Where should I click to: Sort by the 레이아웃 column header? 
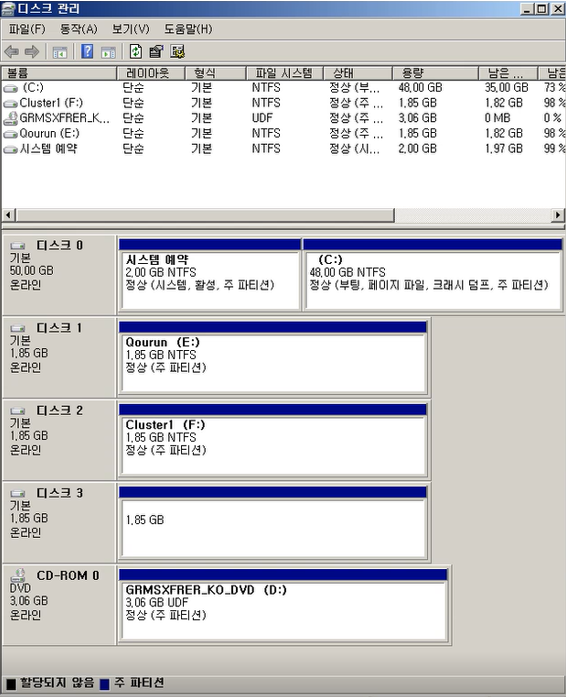point(151,73)
